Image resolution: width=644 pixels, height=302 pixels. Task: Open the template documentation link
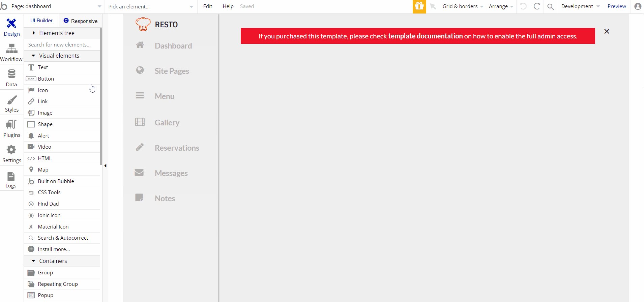(x=425, y=36)
